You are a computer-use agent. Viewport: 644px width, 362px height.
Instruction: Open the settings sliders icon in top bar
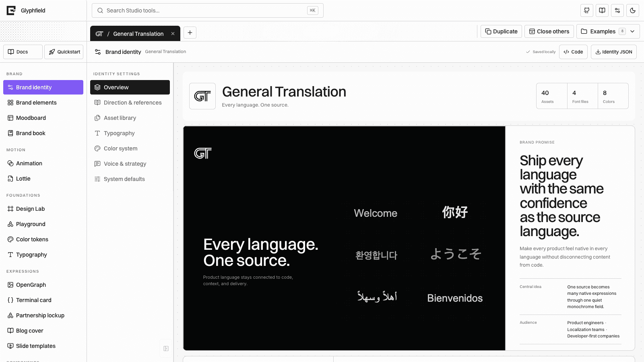(x=617, y=10)
